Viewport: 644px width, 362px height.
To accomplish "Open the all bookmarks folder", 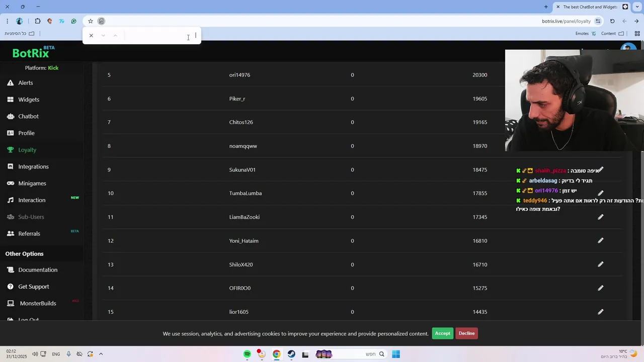I will point(20,34).
